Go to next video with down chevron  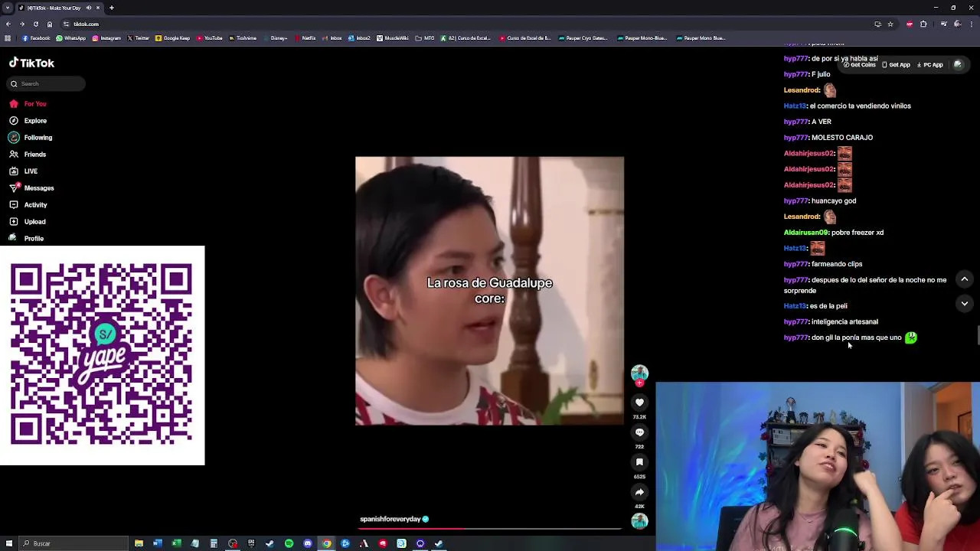click(x=965, y=304)
